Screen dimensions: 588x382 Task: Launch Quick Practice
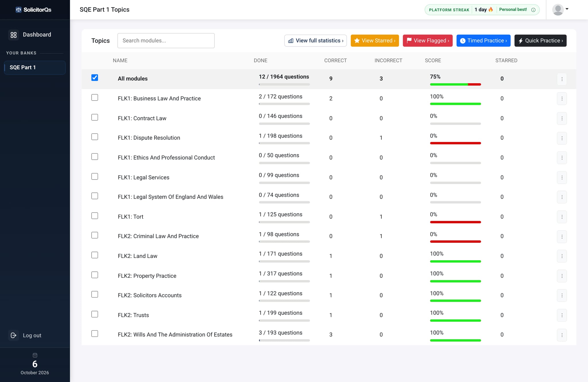tap(540, 41)
